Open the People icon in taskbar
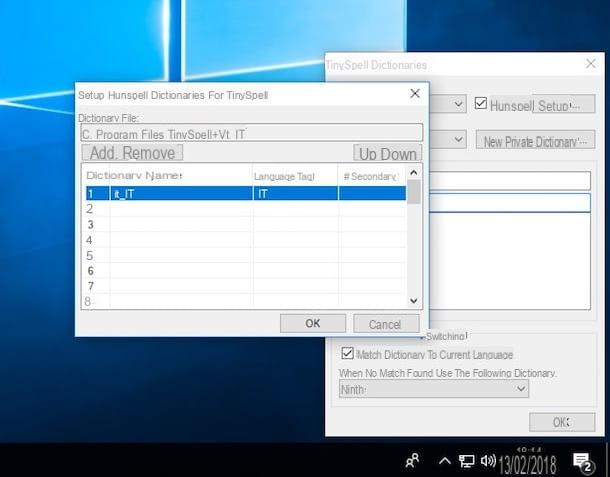The image size is (610, 477). pyautogui.click(x=412, y=461)
